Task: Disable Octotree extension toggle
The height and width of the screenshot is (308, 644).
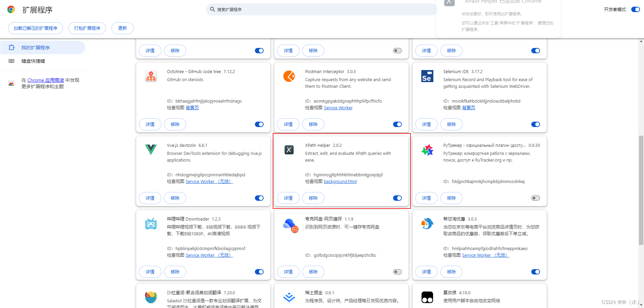Action: pyautogui.click(x=259, y=124)
